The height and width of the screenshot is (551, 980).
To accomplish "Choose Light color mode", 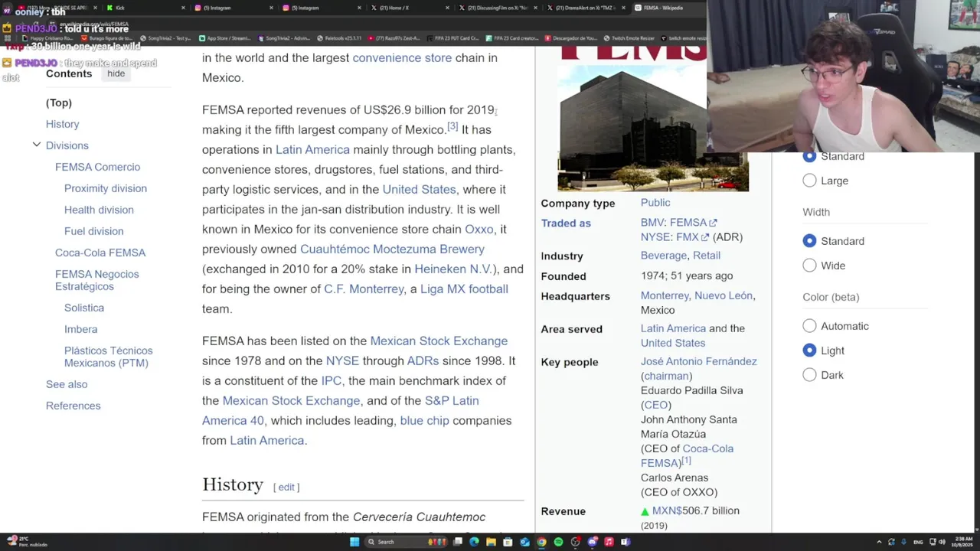I will click(809, 350).
